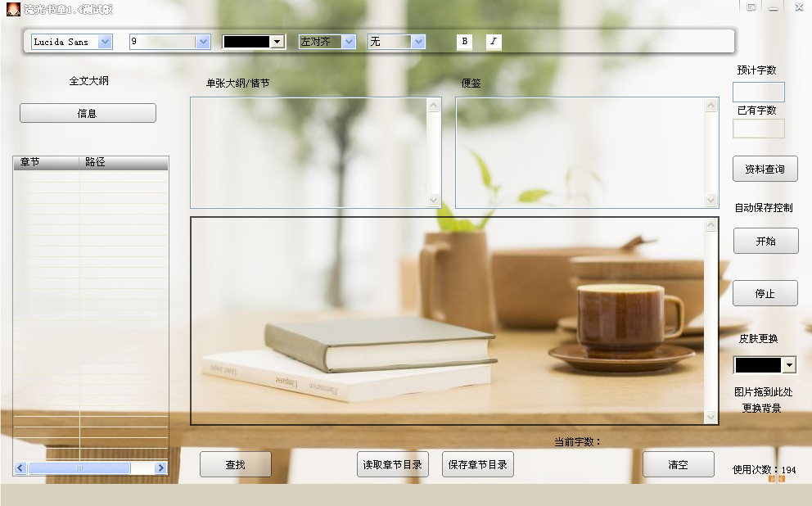
Task: Stop auto-save with the 停止 button
Action: [x=765, y=294]
